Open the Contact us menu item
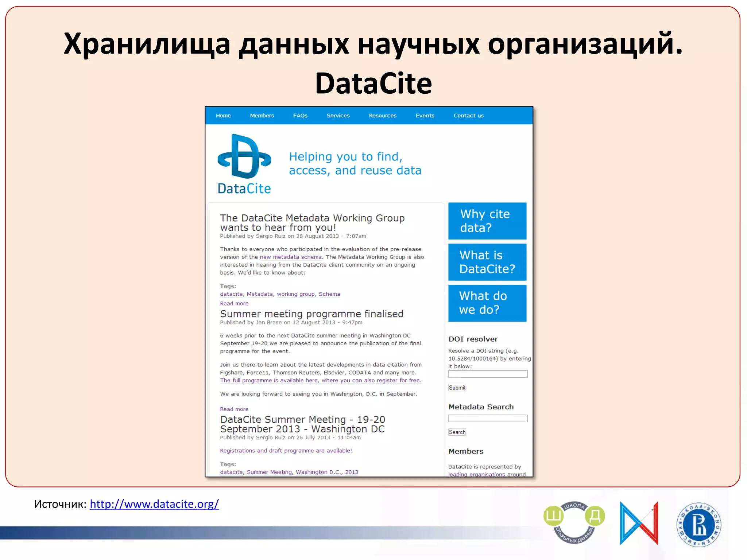Image resolution: width=747 pixels, height=560 pixels. 469,116
